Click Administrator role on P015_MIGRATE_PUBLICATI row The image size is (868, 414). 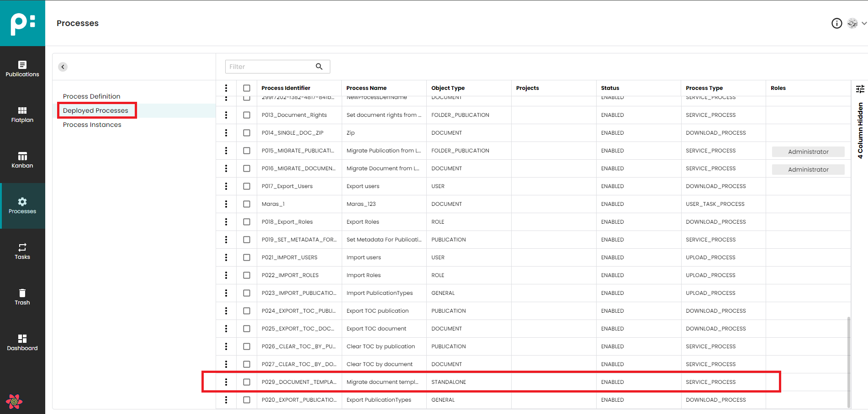click(x=808, y=152)
